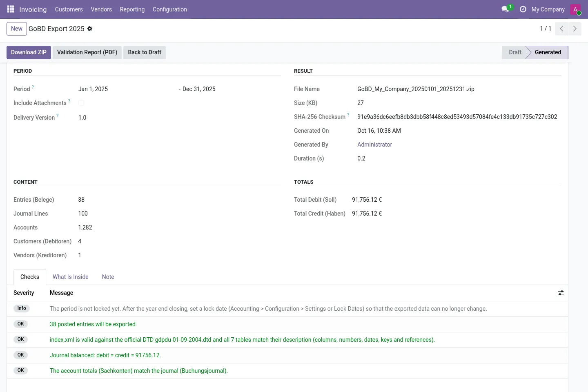Click the New button
Image resolution: width=588 pixels, height=392 pixels.
pos(17,29)
